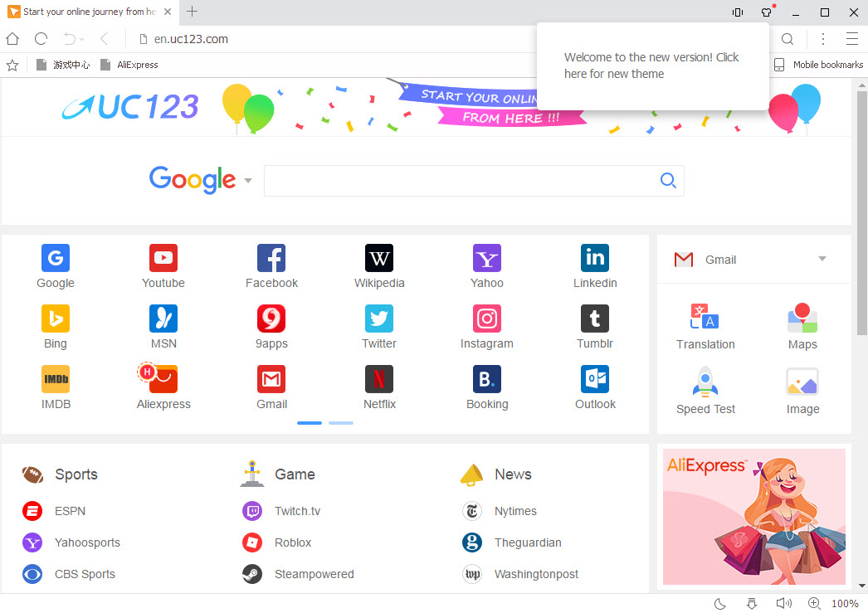
Task: Reload the page with refresh icon
Action: tap(41, 39)
